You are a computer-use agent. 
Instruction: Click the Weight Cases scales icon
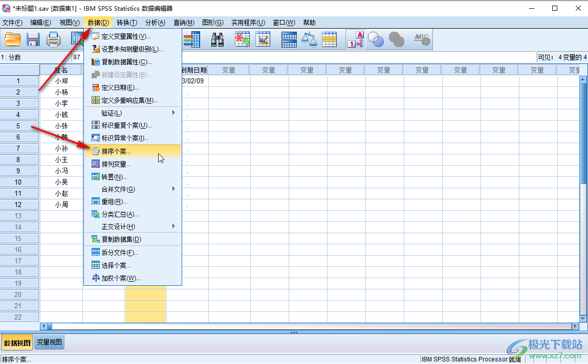click(309, 39)
